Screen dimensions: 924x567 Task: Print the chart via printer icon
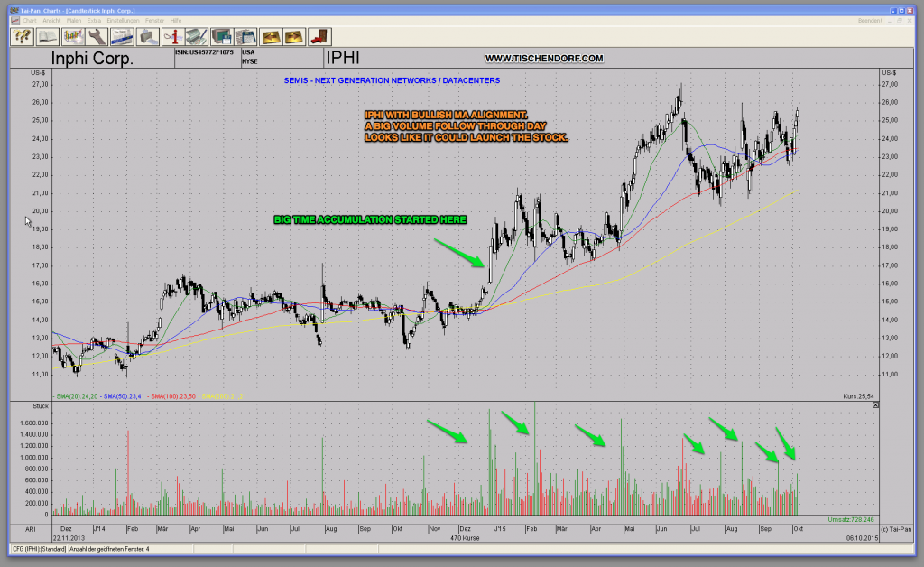tap(148, 36)
